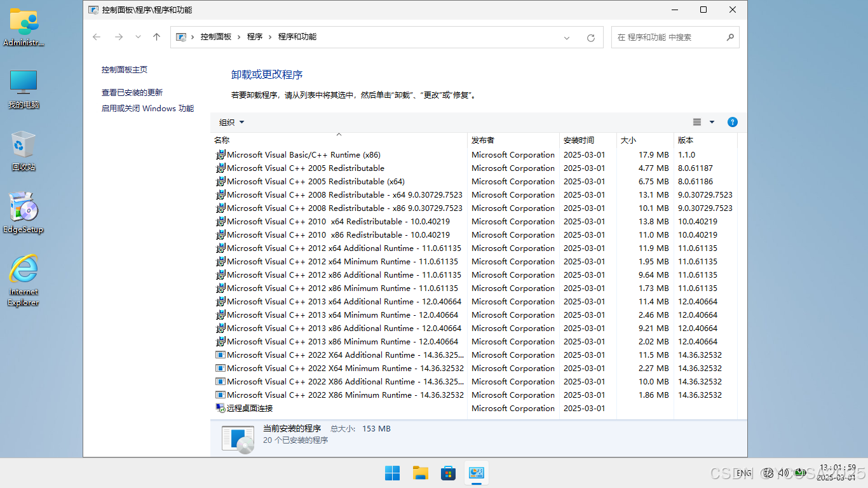Click volume icon in system tray
Screen dimensions: 868x488
point(783,473)
